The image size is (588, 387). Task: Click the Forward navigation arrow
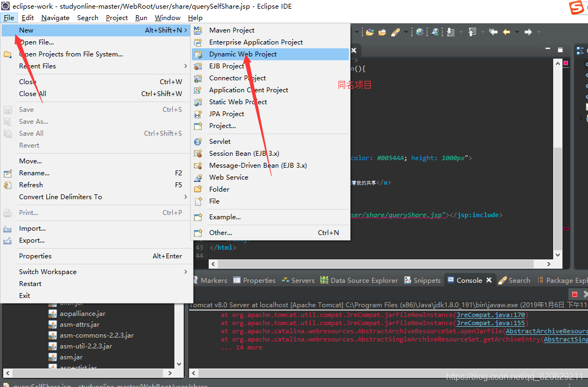[x=528, y=32]
